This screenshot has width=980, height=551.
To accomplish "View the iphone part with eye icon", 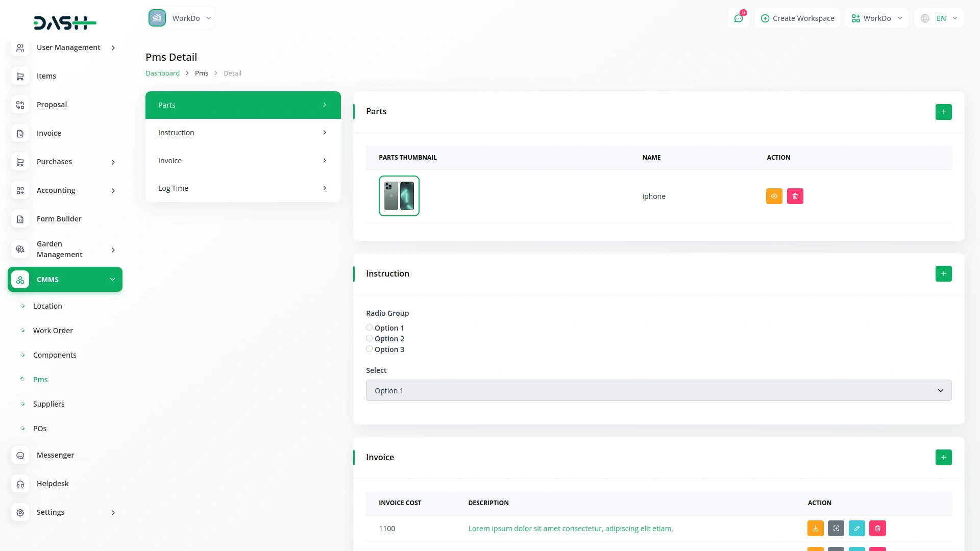I will [x=774, y=196].
